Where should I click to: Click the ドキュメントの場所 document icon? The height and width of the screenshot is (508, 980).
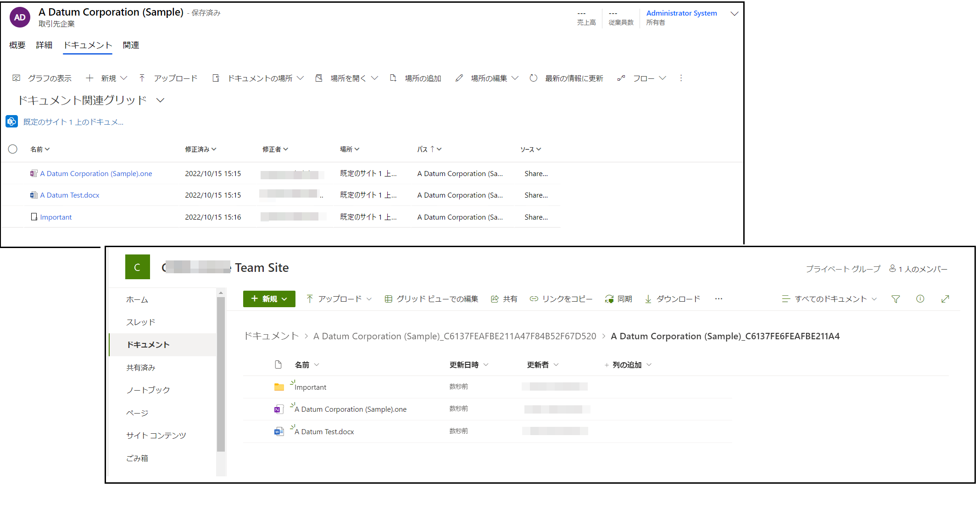point(216,78)
